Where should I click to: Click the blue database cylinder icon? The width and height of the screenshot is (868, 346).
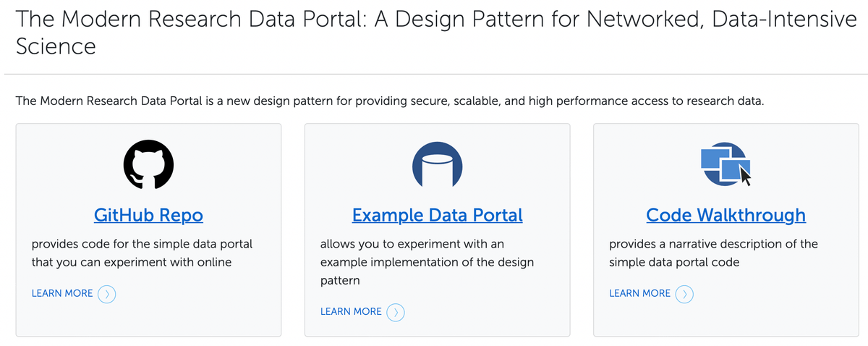click(x=437, y=164)
